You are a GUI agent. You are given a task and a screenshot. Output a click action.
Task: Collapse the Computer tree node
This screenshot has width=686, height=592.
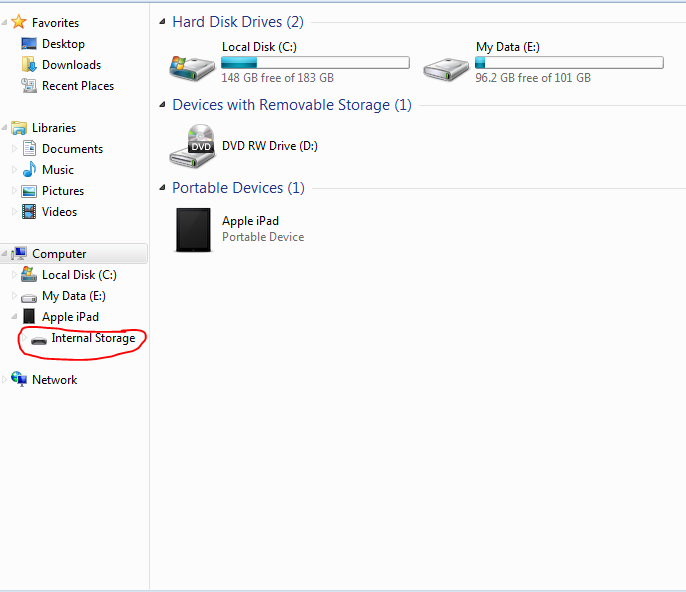tap(4, 253)
